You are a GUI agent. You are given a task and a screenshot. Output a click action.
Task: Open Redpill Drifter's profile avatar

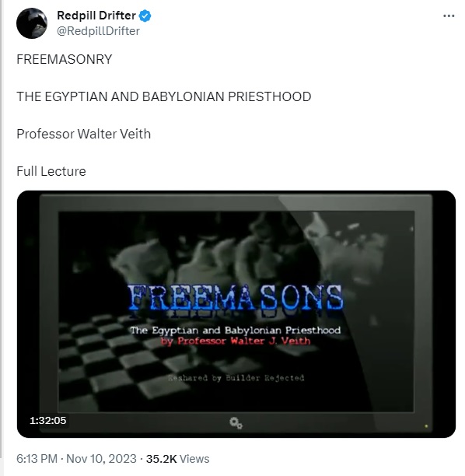pos(32,23)
